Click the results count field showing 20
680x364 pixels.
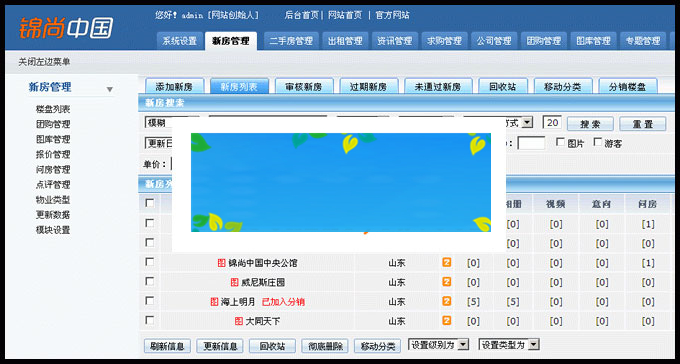(552, 123)
